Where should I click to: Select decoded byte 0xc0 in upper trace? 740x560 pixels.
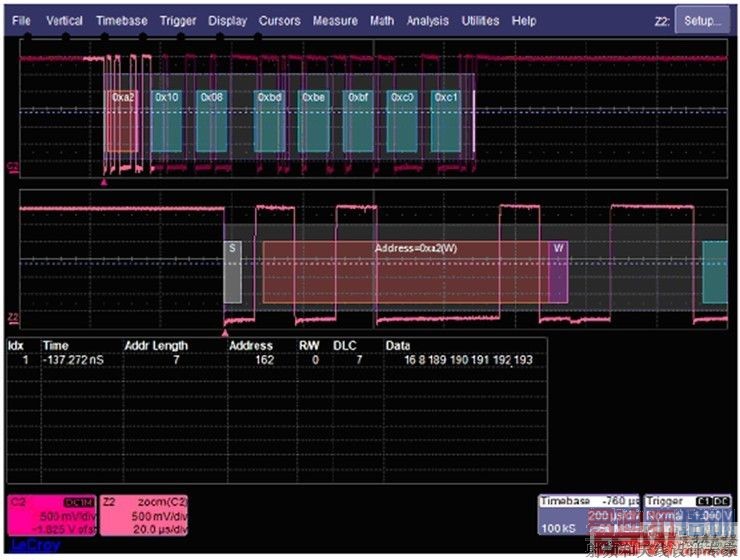coord(402,121)
